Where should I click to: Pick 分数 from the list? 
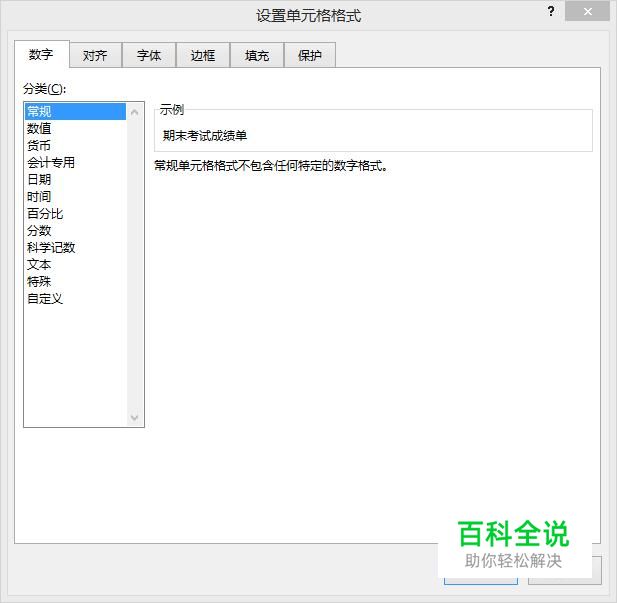[x=75, y=230]
